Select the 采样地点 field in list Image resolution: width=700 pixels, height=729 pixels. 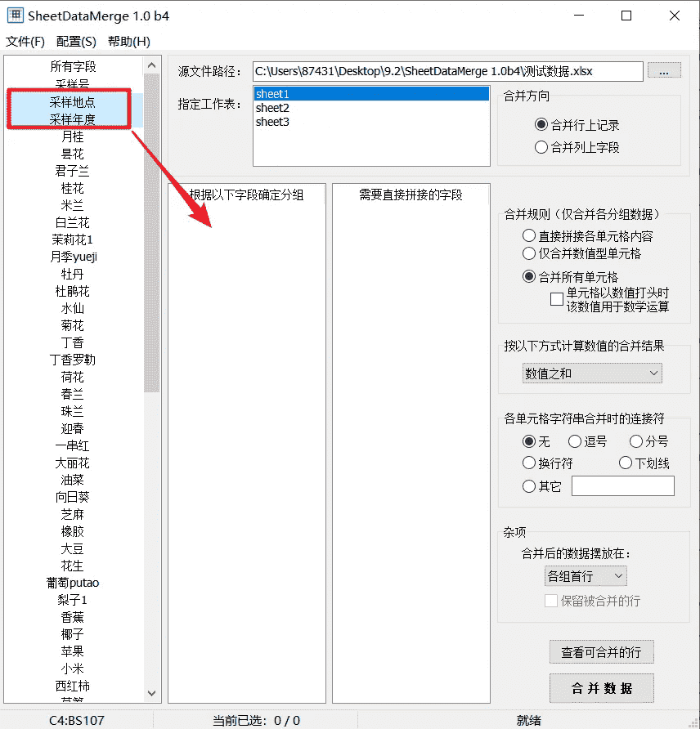pyautogui.click(x=72, y=102)
